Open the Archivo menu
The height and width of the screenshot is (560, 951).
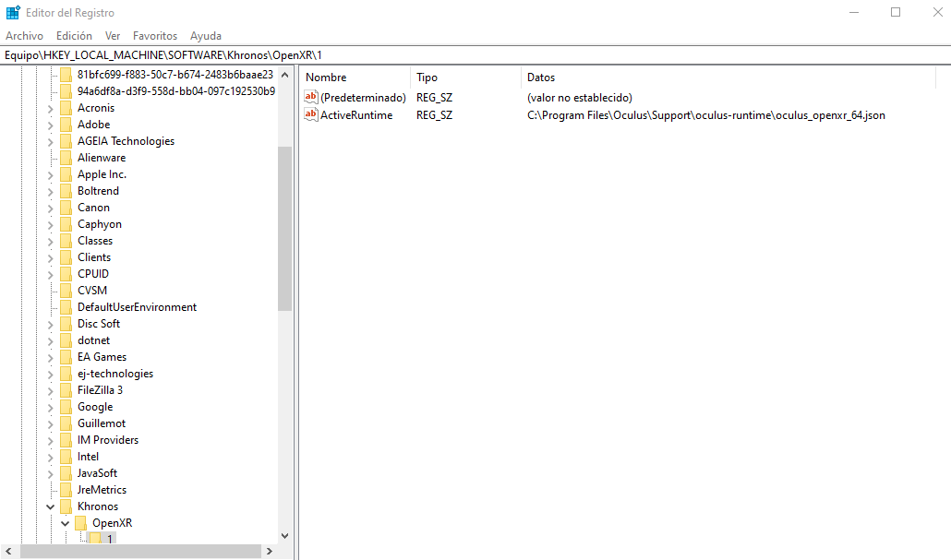pyautogui.click(x=24, y=36)
